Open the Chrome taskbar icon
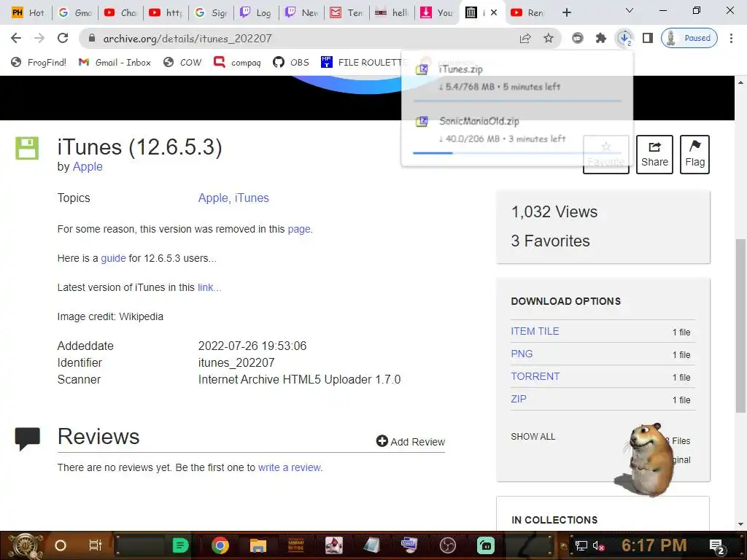The width and height of the screenshot is (747, 560). tap(220, 545)
